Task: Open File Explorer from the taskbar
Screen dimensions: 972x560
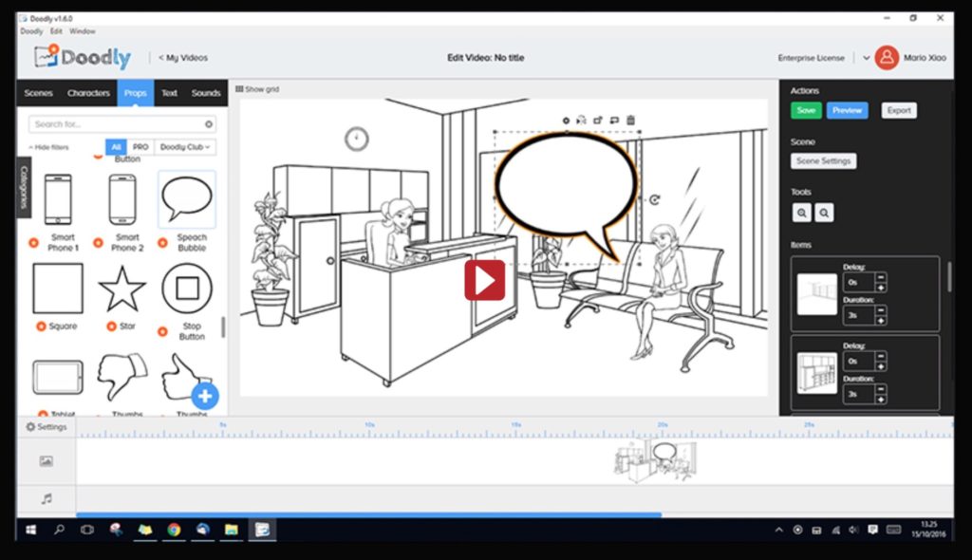Action: click(232, 530)
